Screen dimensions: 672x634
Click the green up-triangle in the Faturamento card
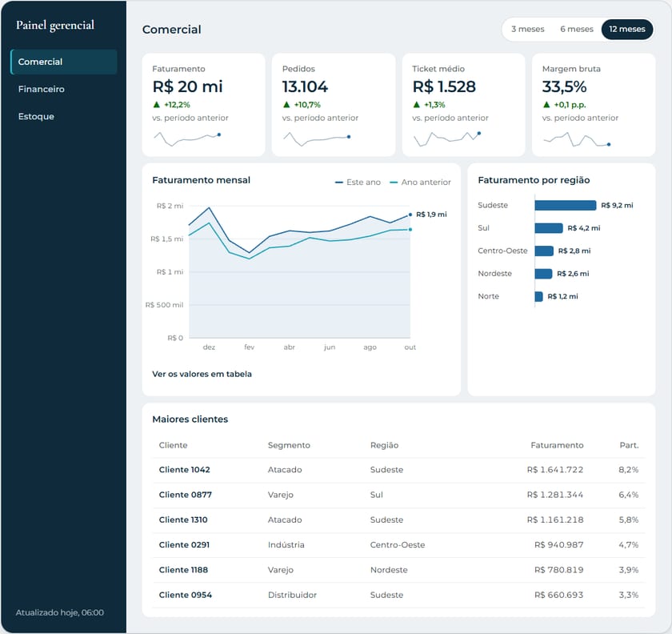tap(157, 104)
